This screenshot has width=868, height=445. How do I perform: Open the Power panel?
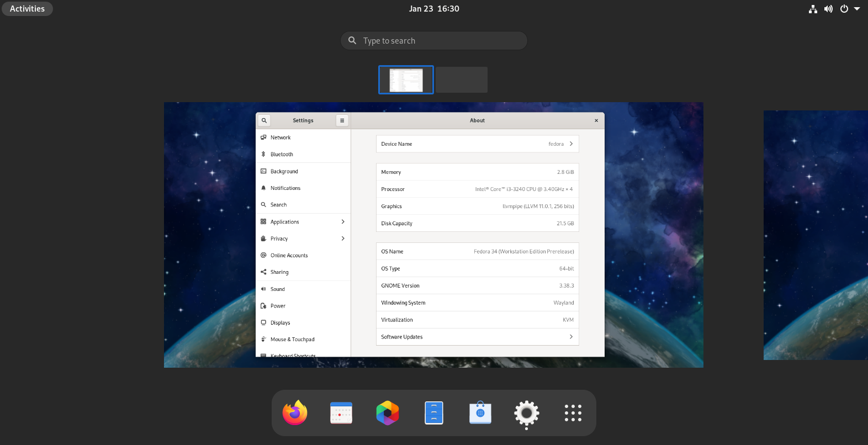click(303, 306)
